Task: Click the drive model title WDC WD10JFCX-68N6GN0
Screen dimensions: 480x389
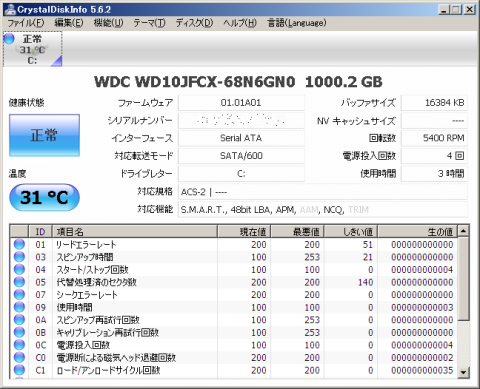Action: pyautogui.click(x=195, y=82)
